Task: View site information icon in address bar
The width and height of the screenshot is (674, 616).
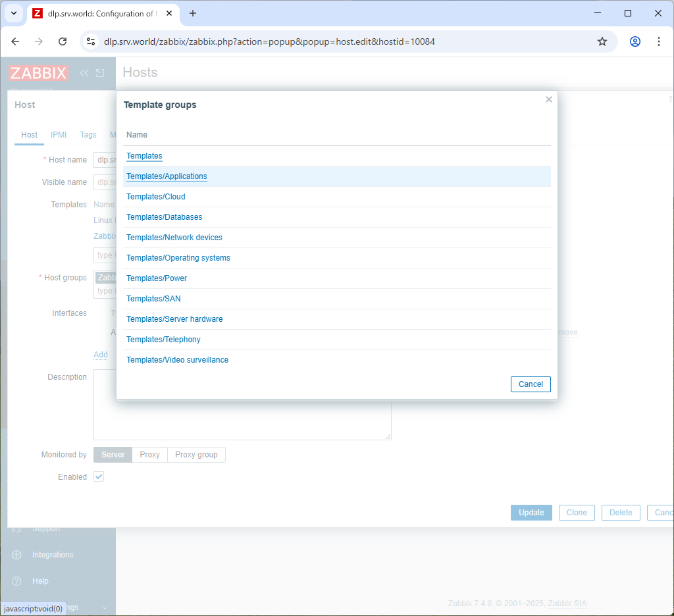Action: coord(91,41)
